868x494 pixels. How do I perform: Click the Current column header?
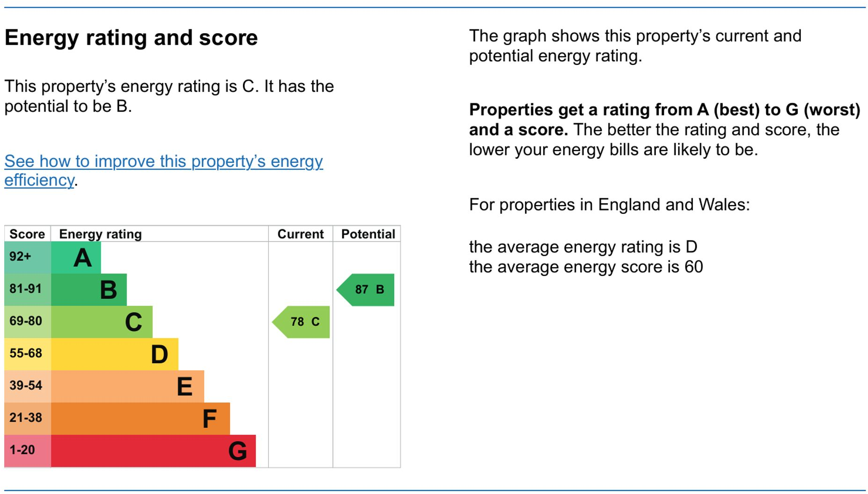point(300,234)
